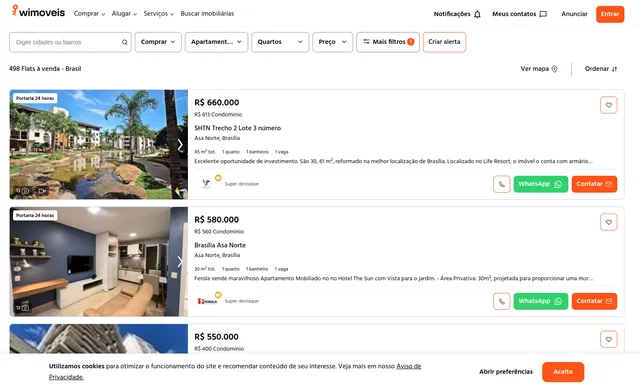This screenshot has width=640, height=389.
Task: Click Portaria 24 horas tag on second listing
Action: tap(35, 216)
